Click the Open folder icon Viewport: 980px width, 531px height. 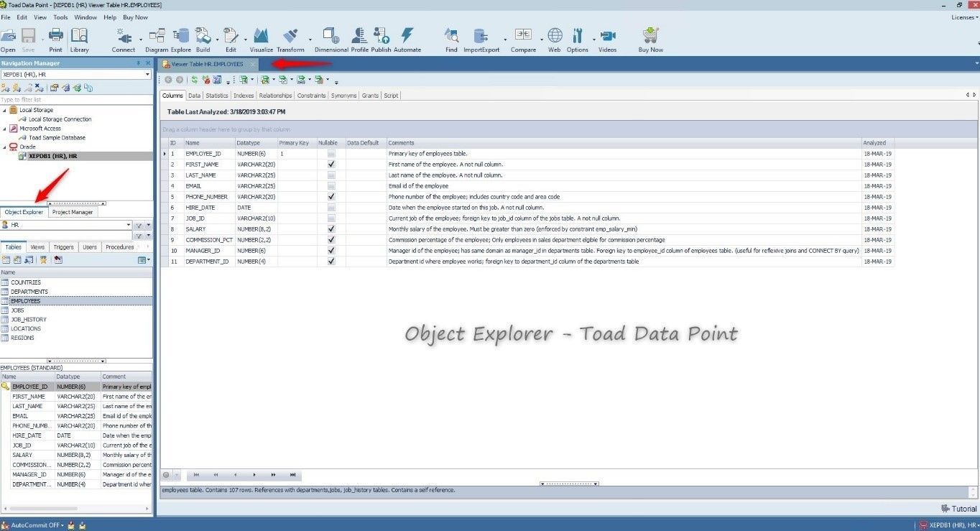tap(8, 36)
